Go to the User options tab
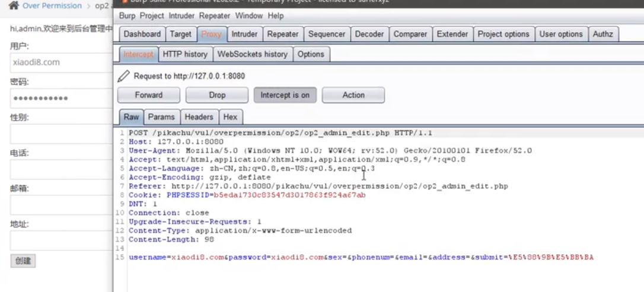The image size is (644, 292). pos(561,34)
